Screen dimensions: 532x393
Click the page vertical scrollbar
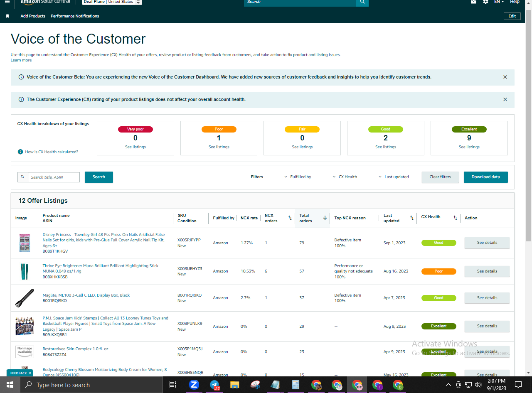(x=528, y=125)
